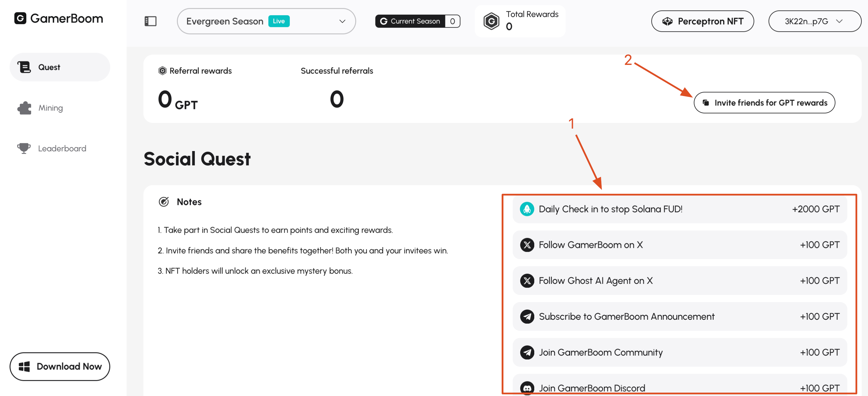Click note about inviting friends
Image resolution: width=868 pixels, height=396 pixels.
[x=303, y=251]
